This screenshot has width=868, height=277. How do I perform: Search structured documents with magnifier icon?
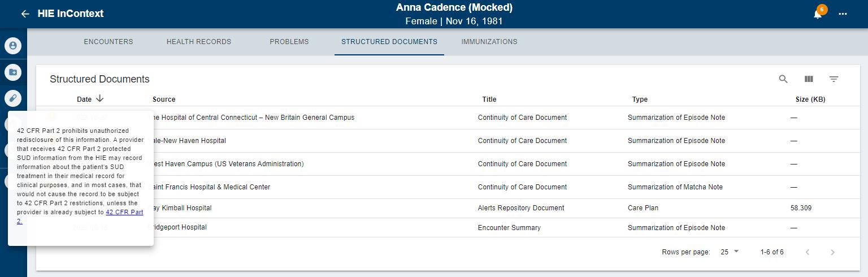tap(783, 79)
